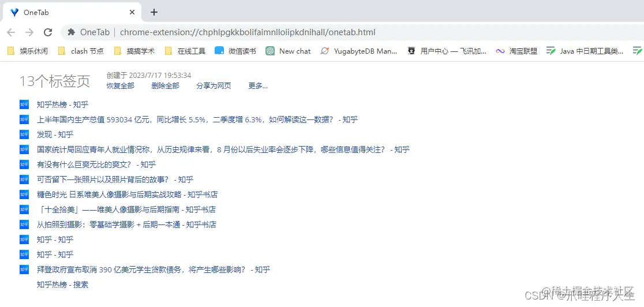Open the 从拍照到摄影 link
This screenshot has width=644, height=307.
[126, 225]
